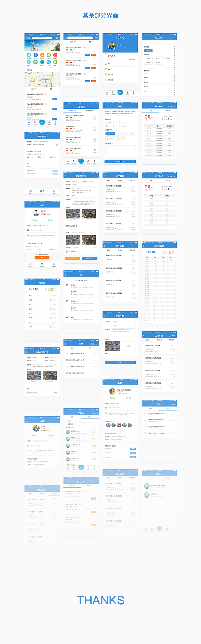
Task: Open 筛选 dropdown on home screen
Action: (51, 89)
